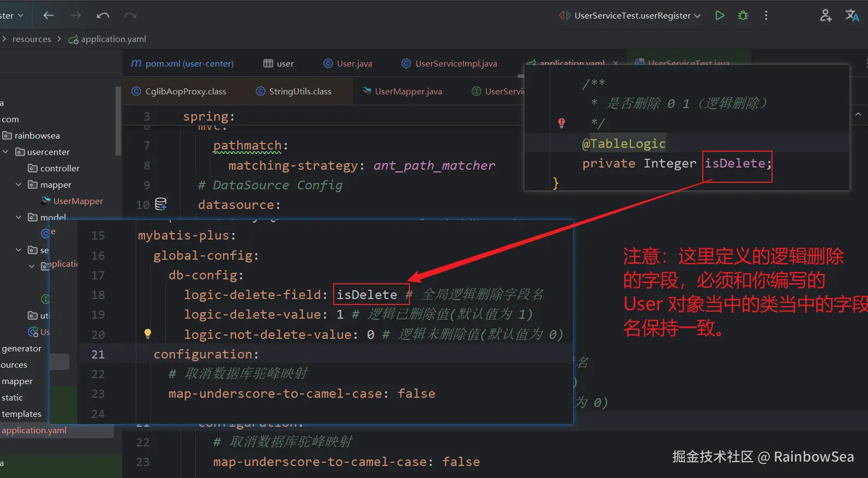Viewport: 868px width, 478px height.
Task: Open the UserMapper interface in the tree
Action: [x=72, y=201]
